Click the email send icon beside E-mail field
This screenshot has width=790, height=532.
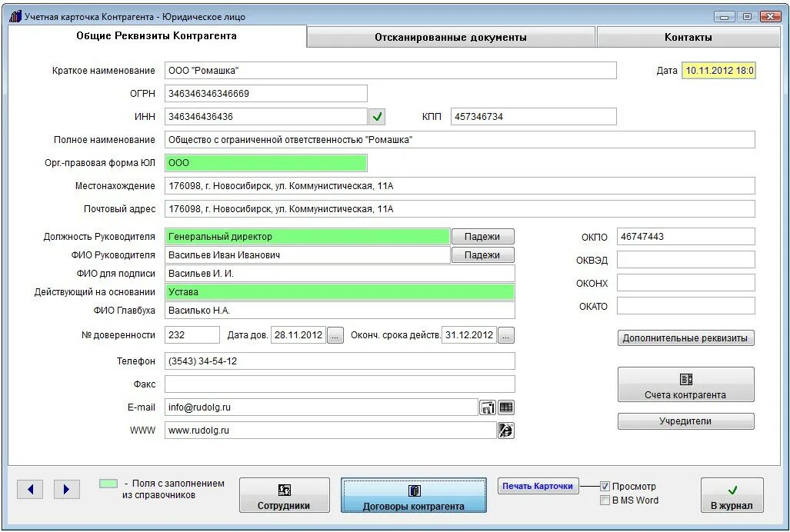pyautogui.click(x=487, y=407)
